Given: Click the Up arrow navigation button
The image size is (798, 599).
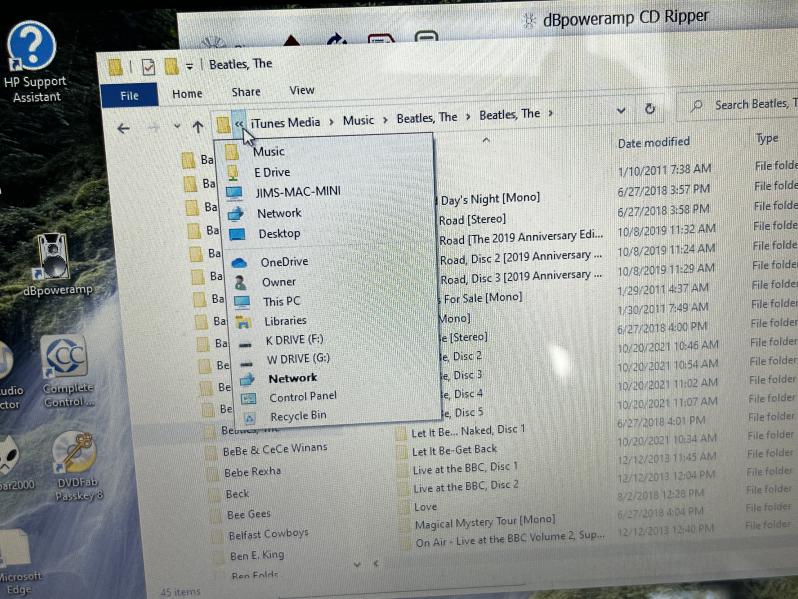Looking at the screenshot, I should point(198,127).
